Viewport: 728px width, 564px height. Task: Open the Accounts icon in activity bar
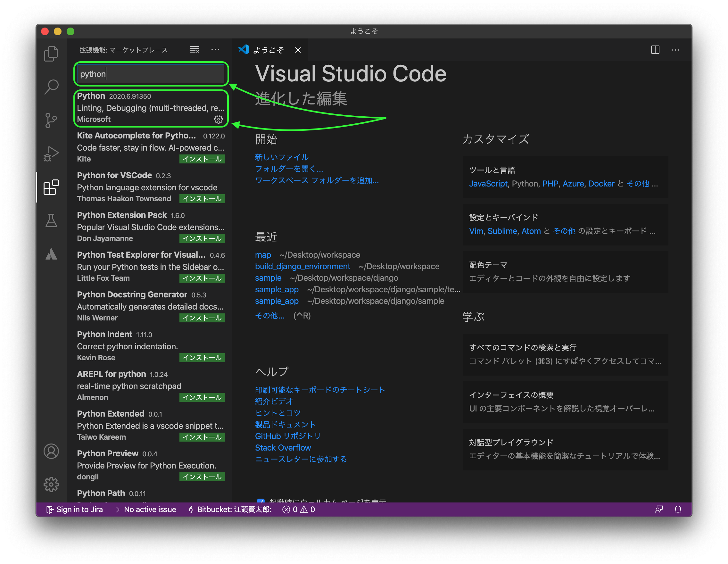tap(51, 451)
